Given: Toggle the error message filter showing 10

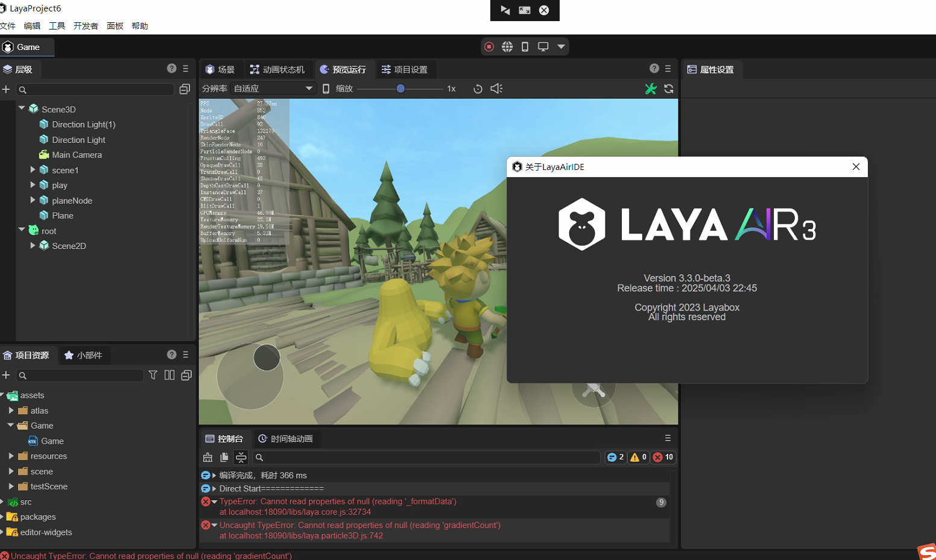Looking at the screenshot, I should [663, 458].
